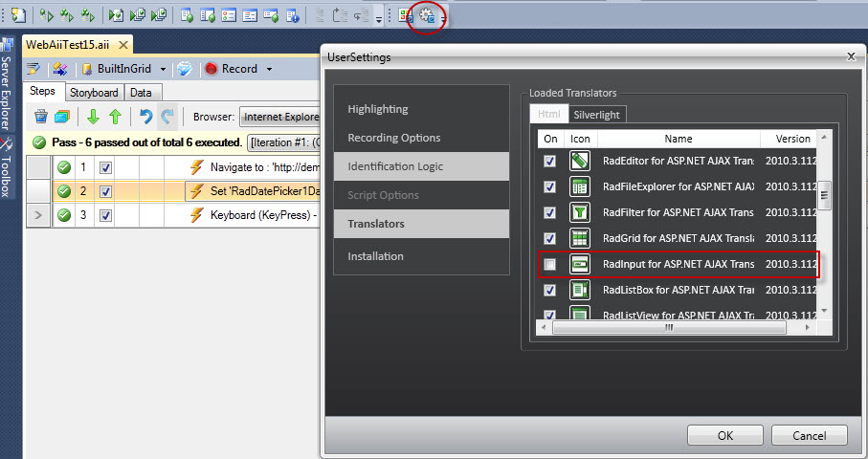This screenshot has width=868, height=459.
Task: Move step up with the green up arrow
Action: (115, 117)
